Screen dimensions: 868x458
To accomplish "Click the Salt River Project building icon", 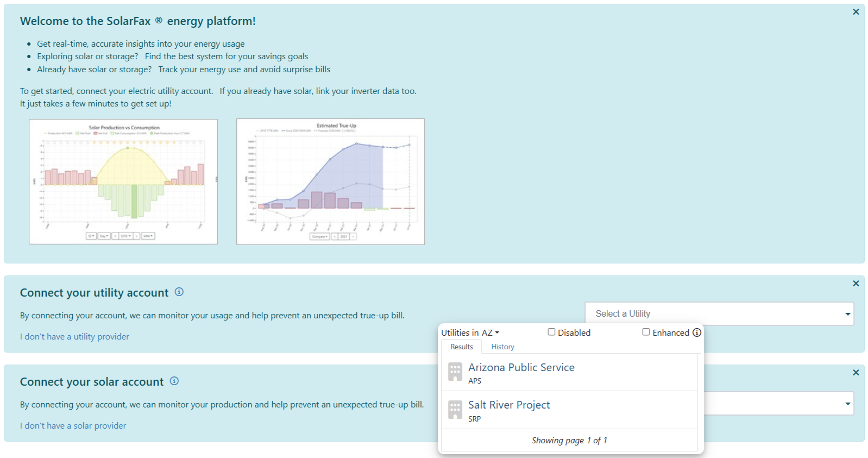I will (x=455, y=410).
